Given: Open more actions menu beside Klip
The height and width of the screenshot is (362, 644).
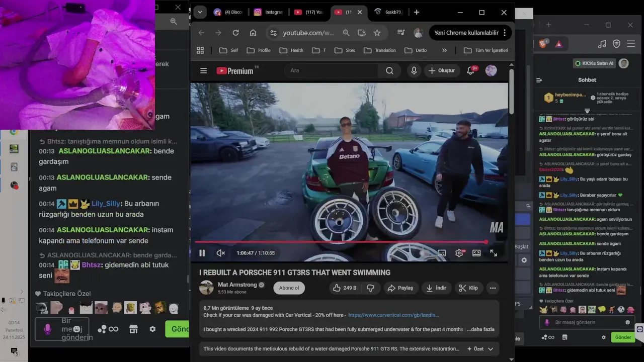Looking at the screenshot, I should tap(493, 288).
